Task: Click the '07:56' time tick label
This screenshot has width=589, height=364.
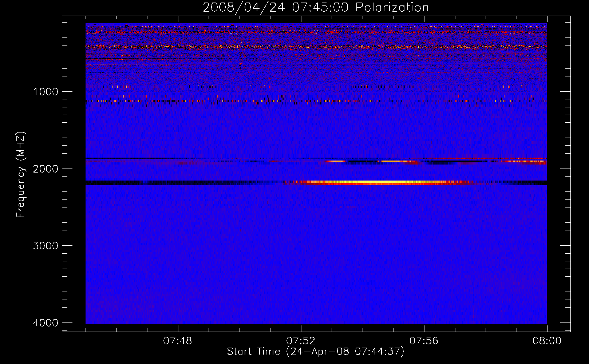Action: click(424, 341)
